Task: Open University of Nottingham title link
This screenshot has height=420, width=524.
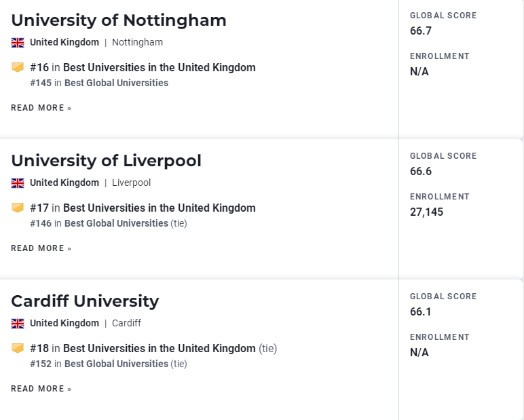Action: point(119,20)
